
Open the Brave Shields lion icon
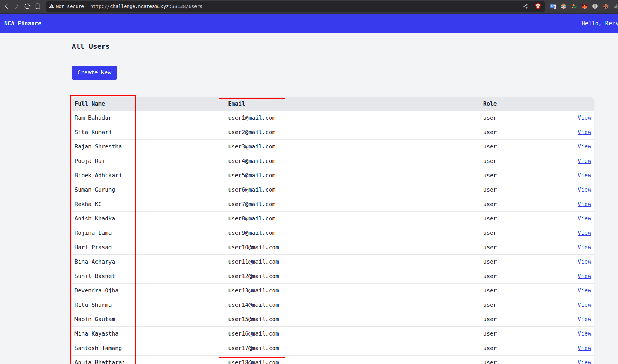(x=538, y=6)
